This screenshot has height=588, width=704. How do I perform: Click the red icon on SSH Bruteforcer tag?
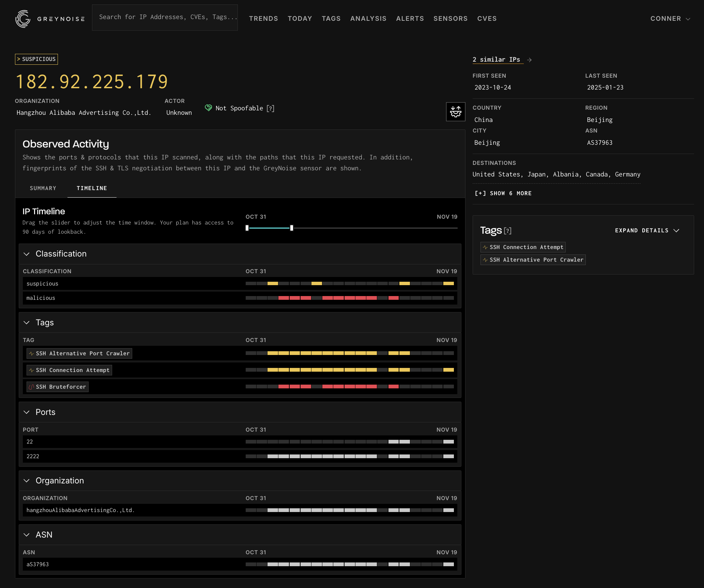point(31,387)
